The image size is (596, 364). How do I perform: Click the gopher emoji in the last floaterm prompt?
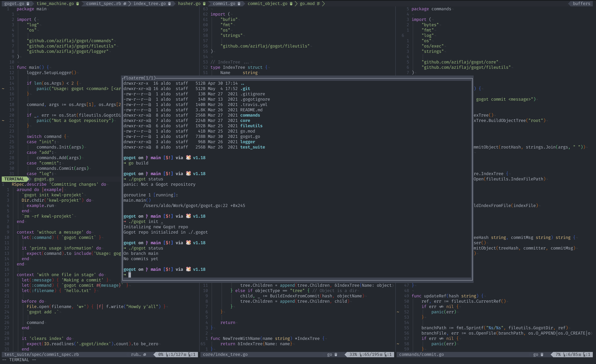tap(188, 269)
